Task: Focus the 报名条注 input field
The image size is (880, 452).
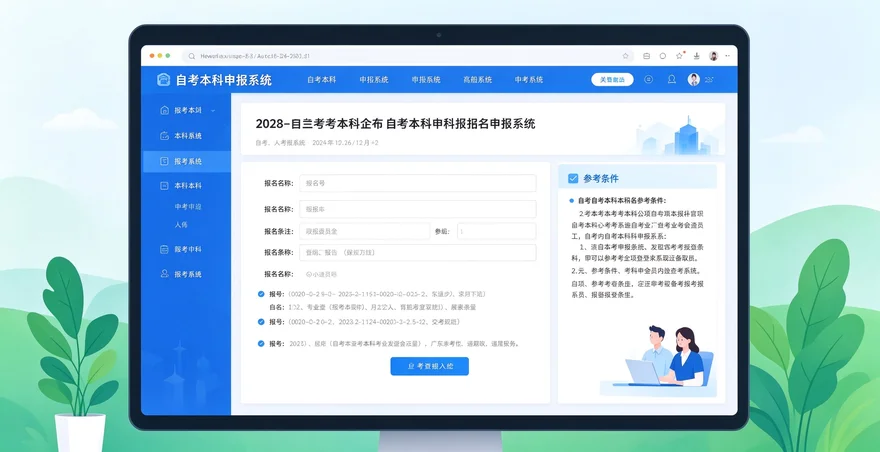Action: (x=364, y=231)
